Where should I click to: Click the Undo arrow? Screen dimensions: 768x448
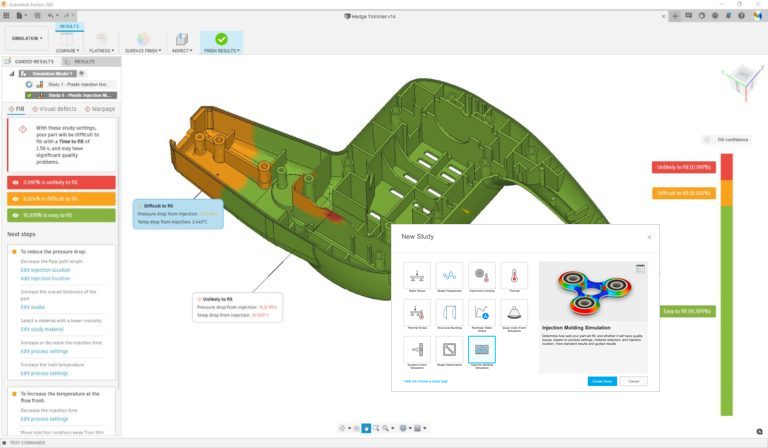coord(51,16)
